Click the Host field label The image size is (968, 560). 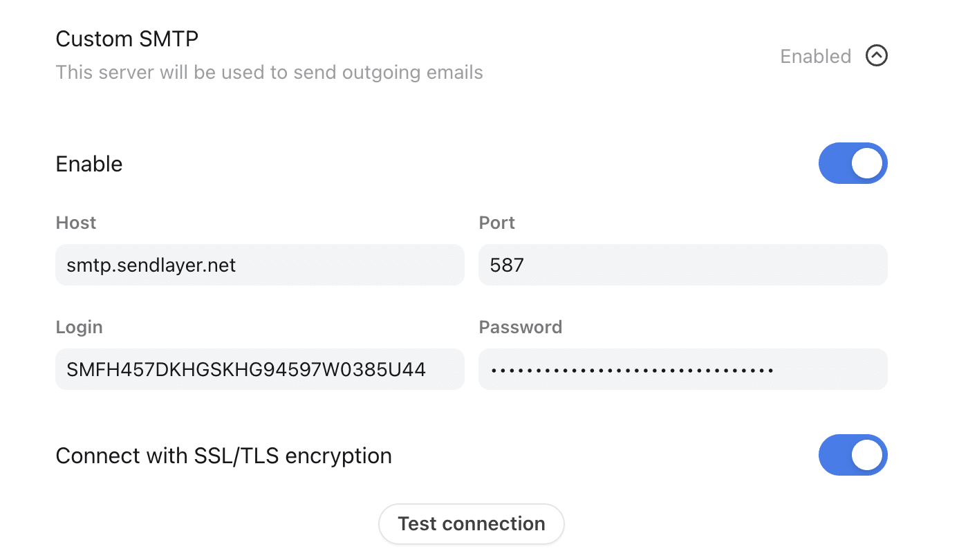pos(75,223)
